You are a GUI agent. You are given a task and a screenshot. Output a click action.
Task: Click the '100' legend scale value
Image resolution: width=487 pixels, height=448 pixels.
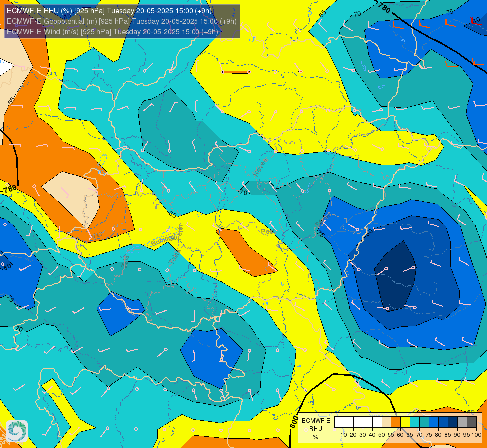(x=476, y=435)
